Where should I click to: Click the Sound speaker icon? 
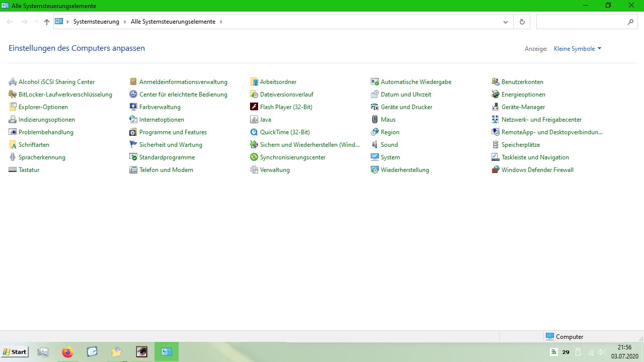[x=375, y=145]
